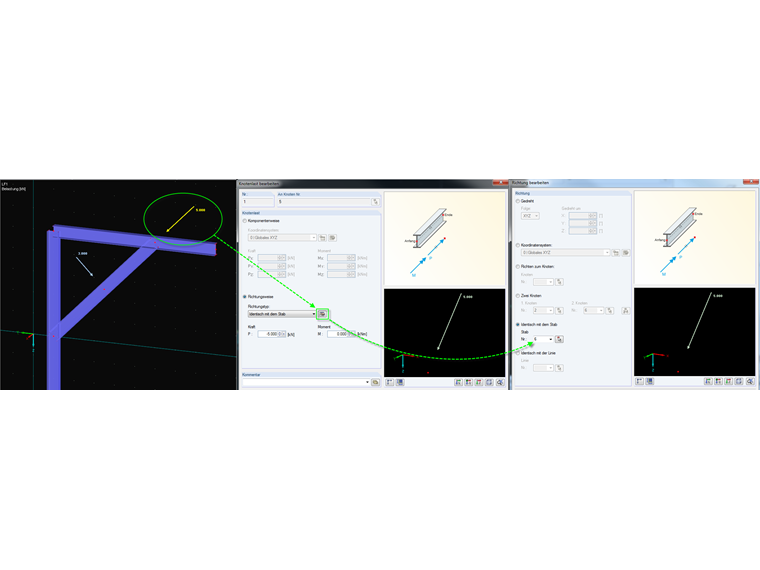Close the 'Knotenlast bearbeiten' dialog
760x570 pixels.
tap(500, 183)
